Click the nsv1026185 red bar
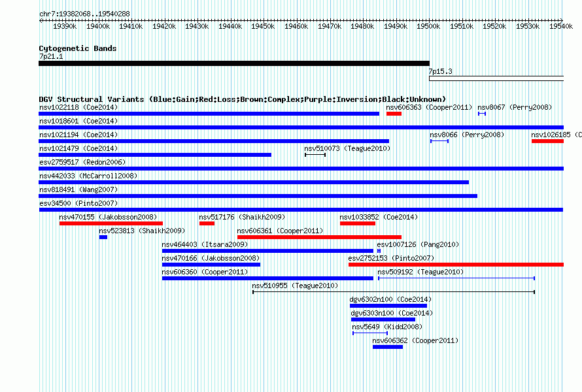Screen dimensions: 582x392 [547, 141]
